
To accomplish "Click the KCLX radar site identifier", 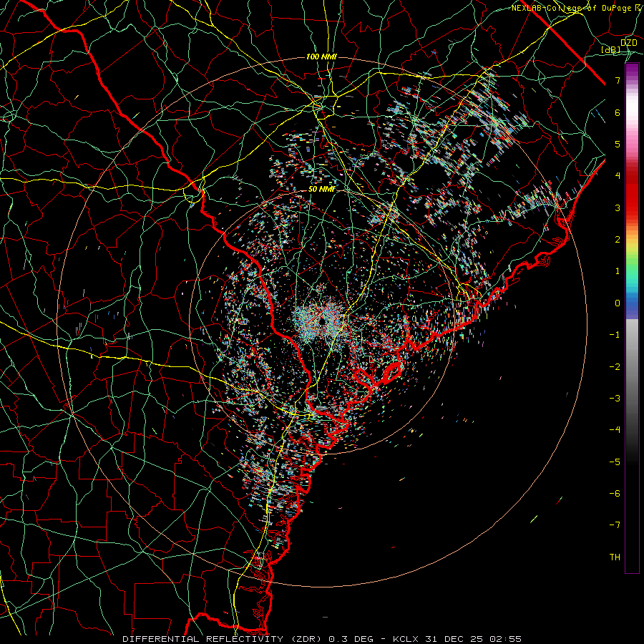I will tap(404, 639).
